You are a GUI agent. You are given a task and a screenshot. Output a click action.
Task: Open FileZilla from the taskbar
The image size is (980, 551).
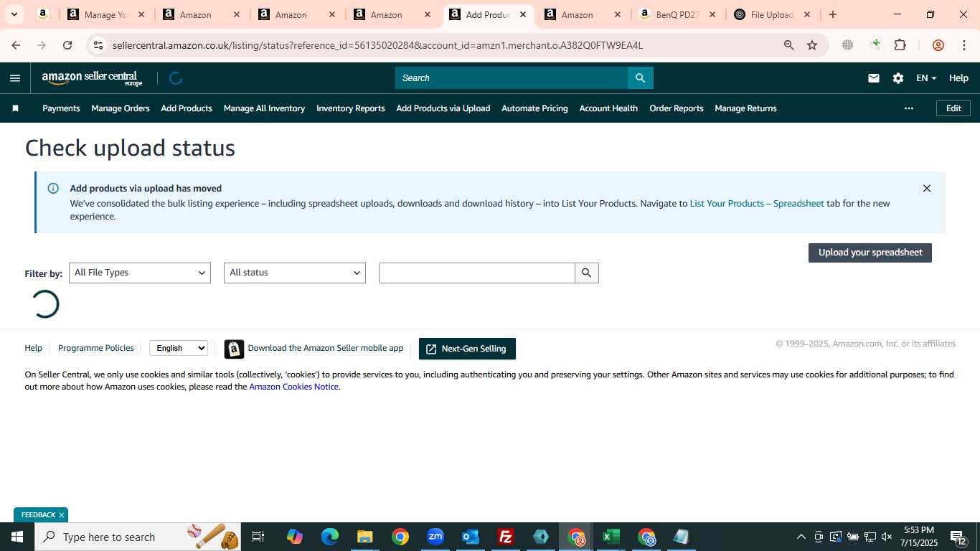506,537
